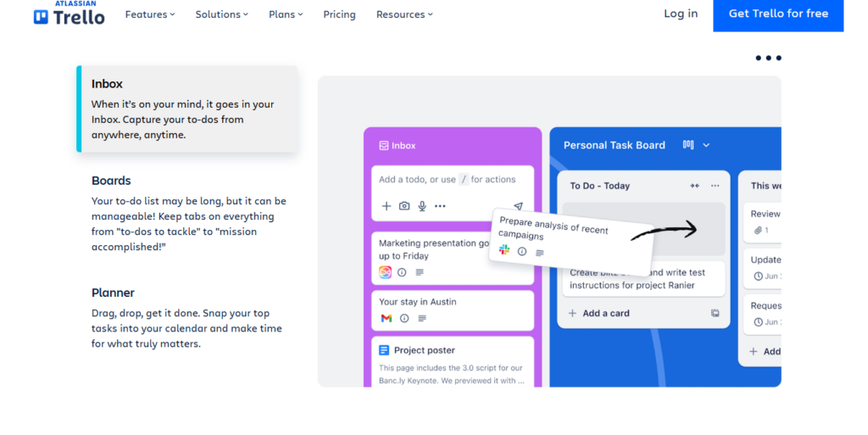Click the Inbox tray icon in purple panel

tap(384, 146)
